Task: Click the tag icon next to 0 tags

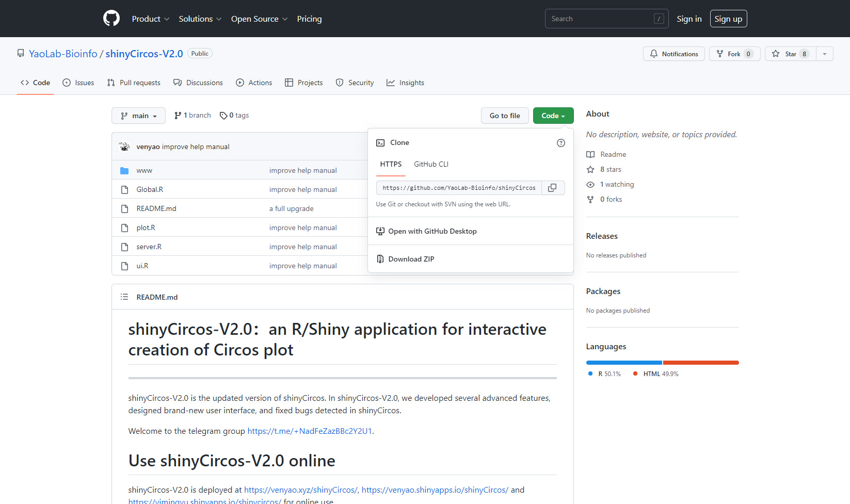Action: (223, 116)
